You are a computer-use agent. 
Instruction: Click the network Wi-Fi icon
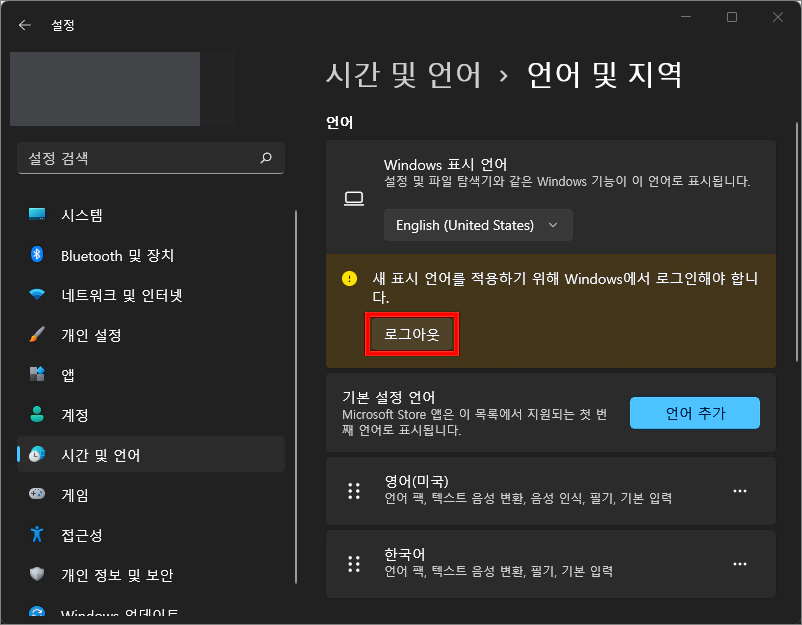37,294
